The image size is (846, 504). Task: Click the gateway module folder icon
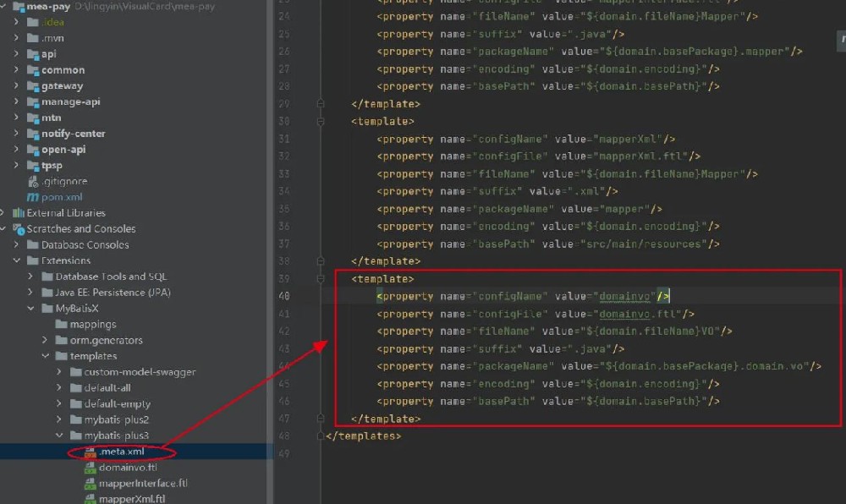point(33,85)
